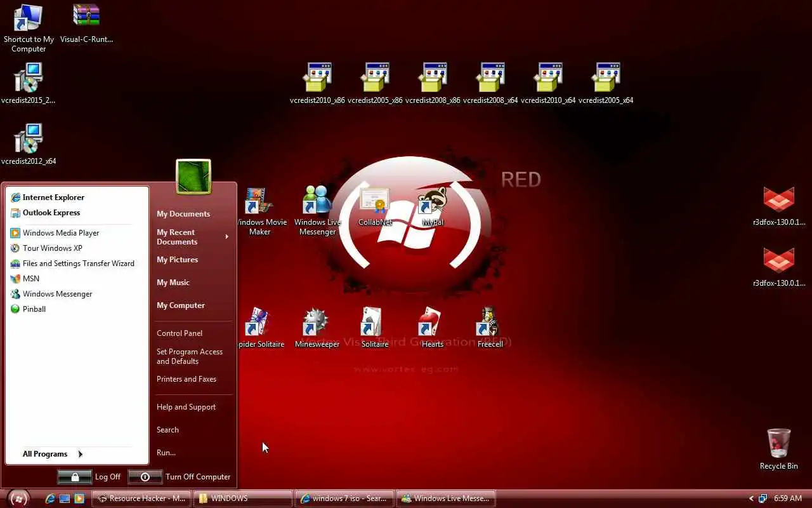Open Files and Settings Transfer Wizard
Image resolution: width=812 pixels, height=508 pixels.
(x=77, y=264)
